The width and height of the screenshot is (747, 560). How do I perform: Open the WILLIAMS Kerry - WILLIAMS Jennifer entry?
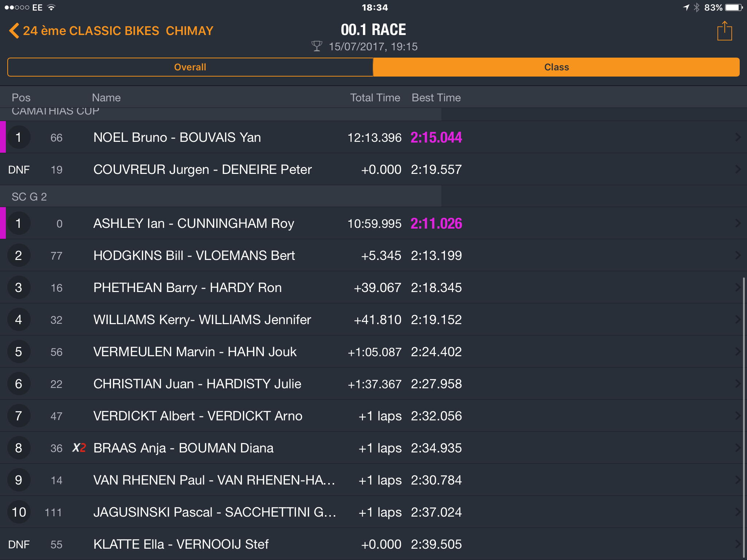[x=373, y=319]
